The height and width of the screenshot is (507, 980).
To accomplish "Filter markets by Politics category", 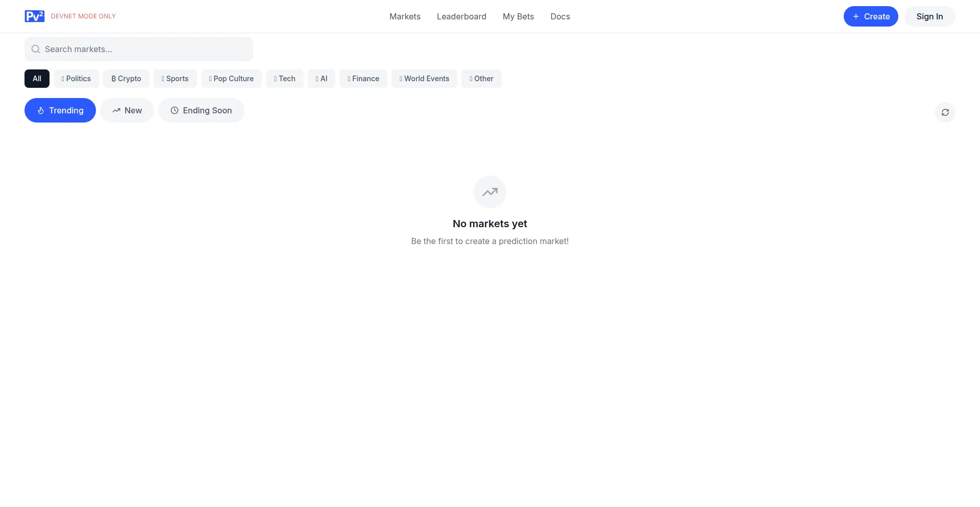I will [76, 79].
